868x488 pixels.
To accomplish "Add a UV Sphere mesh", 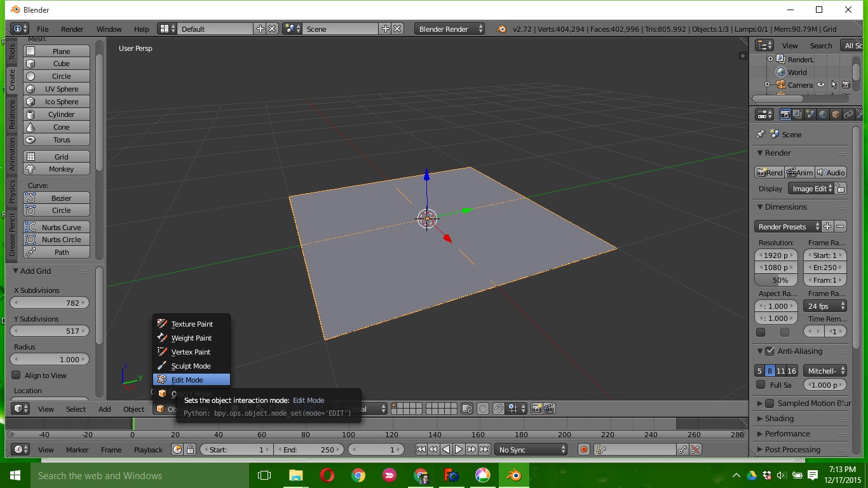I will (57, 89).
